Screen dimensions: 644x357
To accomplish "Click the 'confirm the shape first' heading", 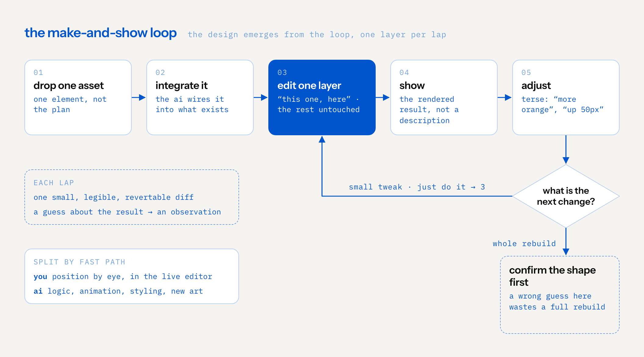I will (552, 276).
